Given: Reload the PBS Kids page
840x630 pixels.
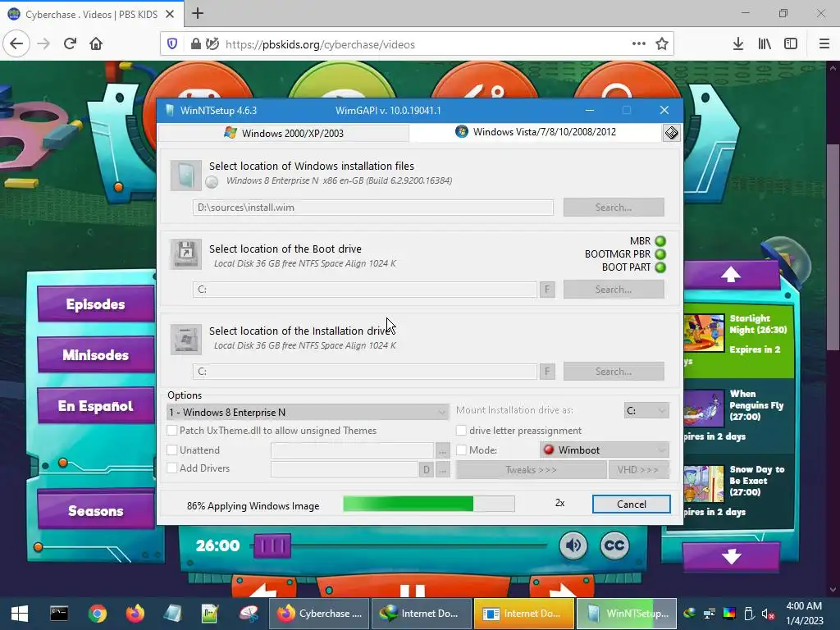Looking at the screenshot, I should [70, 44].
